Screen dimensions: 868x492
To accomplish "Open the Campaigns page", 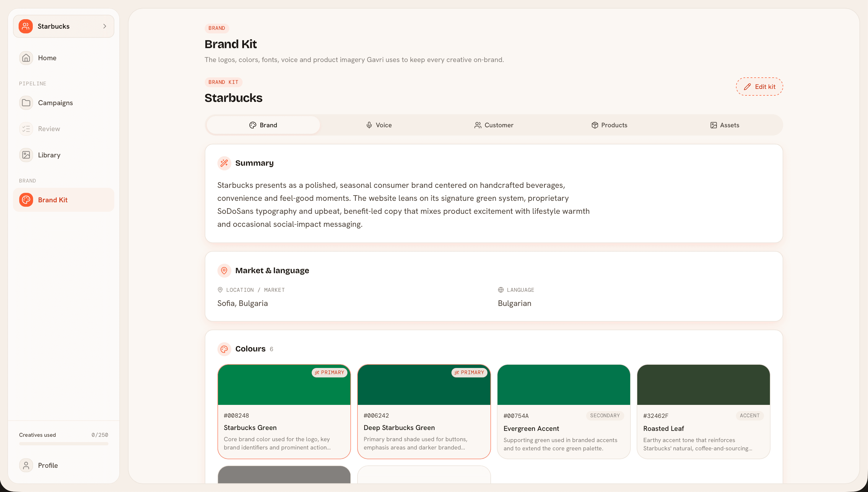I will click(64, 103).
